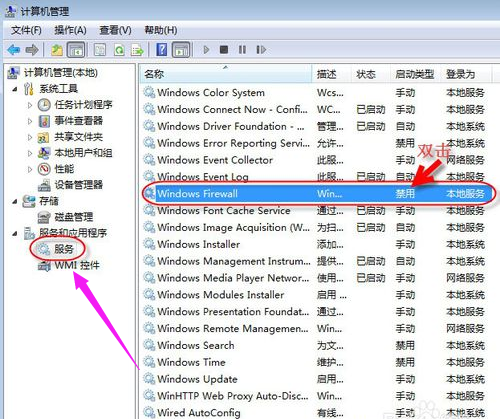This screenshot has height=419, width=501.
Task: Click the 共享文件夹 icon
Action: tap(44, 137)
